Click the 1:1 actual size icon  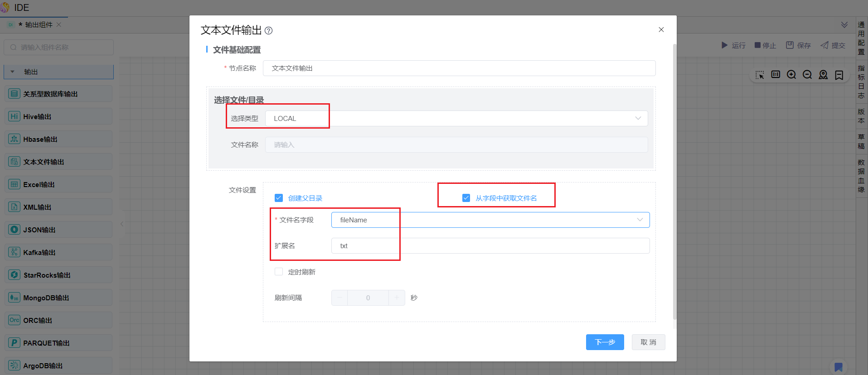tap(776, 75)
